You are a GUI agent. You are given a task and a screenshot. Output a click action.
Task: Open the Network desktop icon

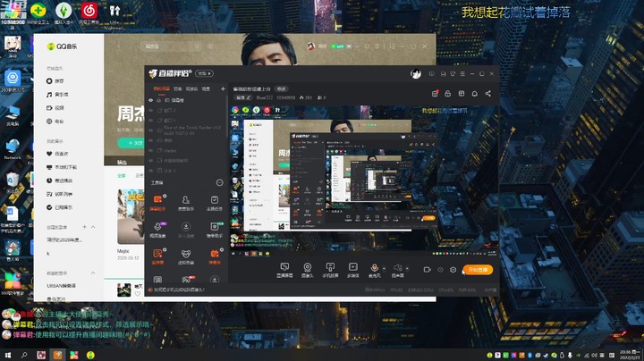(x=13, y=149)
